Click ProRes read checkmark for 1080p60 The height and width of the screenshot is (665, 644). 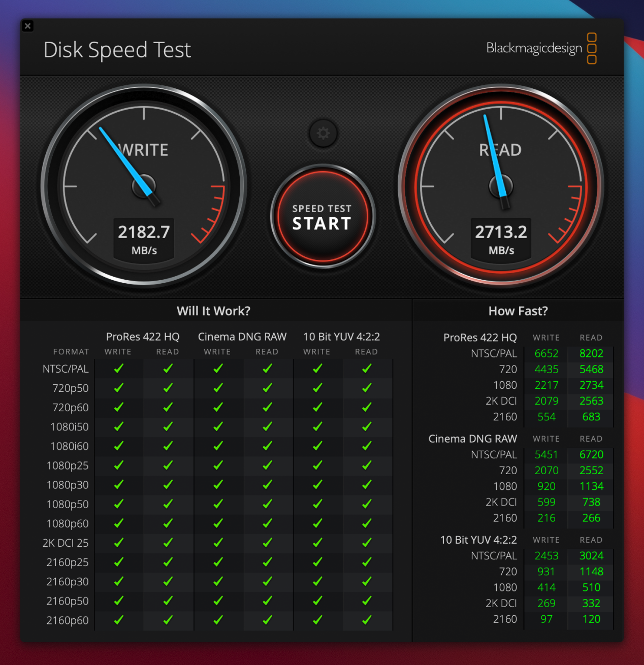pyautogui.click(x=168, y=523)
